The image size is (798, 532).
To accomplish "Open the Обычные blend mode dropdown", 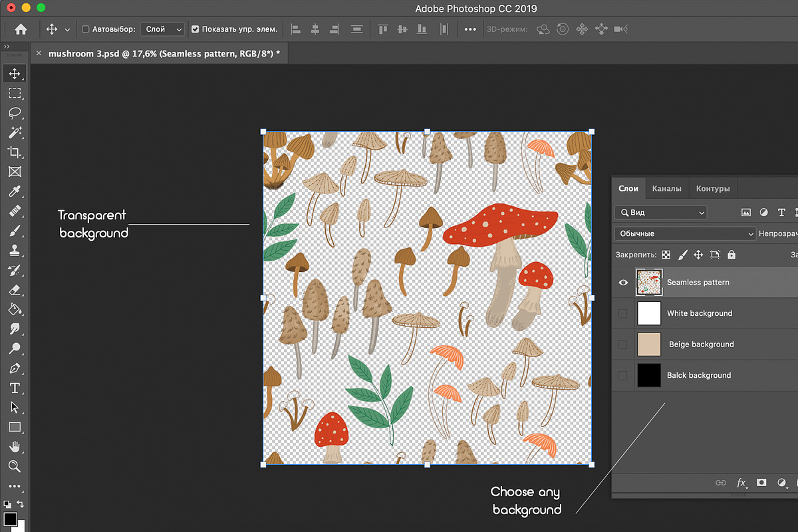I will [x=686, y=233].
